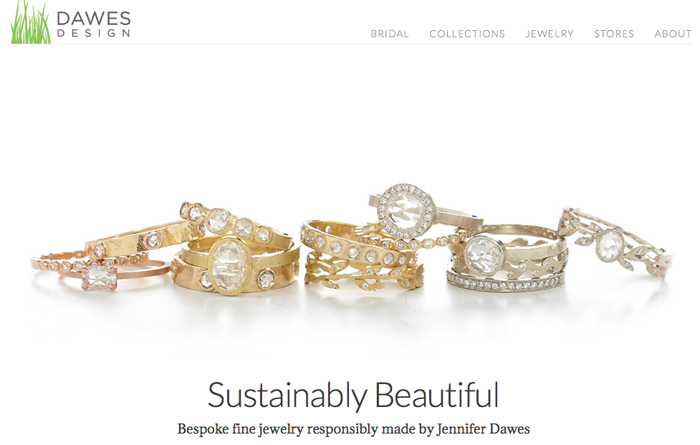Click the yellow gold leaf-pattern band

click(x=364, y=276)
